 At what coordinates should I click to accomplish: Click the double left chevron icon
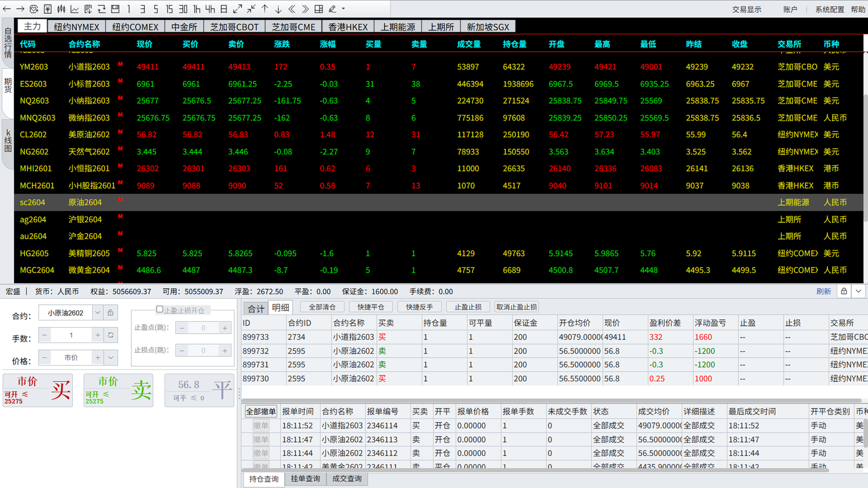pyautogui.click(x=292, y=9)
